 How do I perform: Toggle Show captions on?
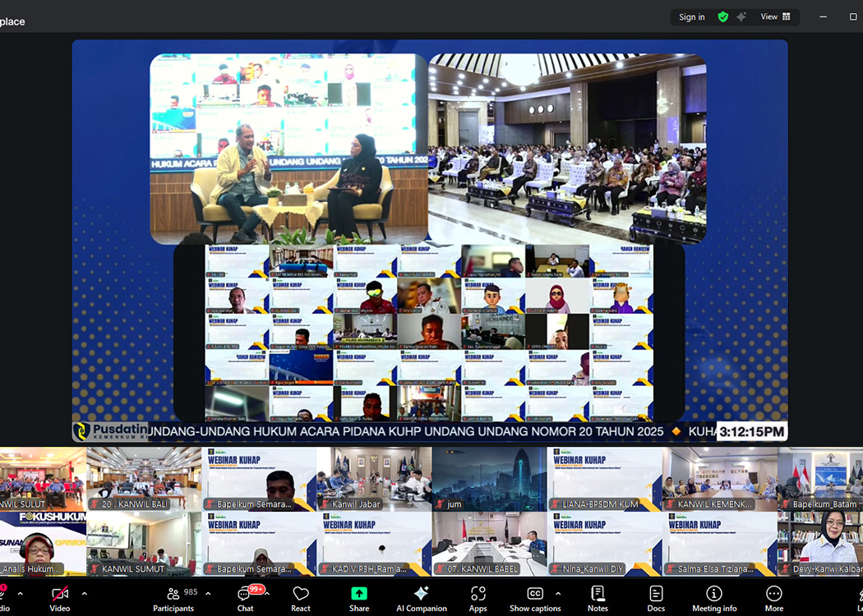tap(535, 597)
